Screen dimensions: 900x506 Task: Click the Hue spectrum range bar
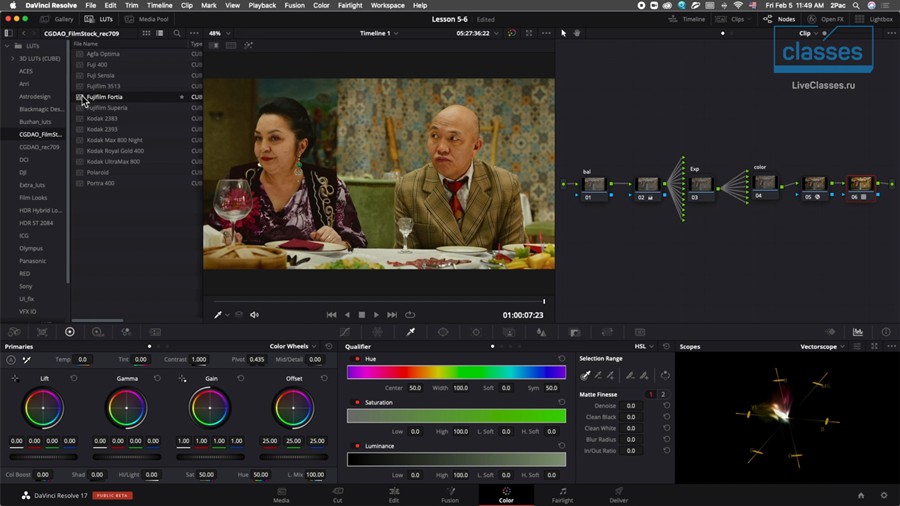click(456, 372)
